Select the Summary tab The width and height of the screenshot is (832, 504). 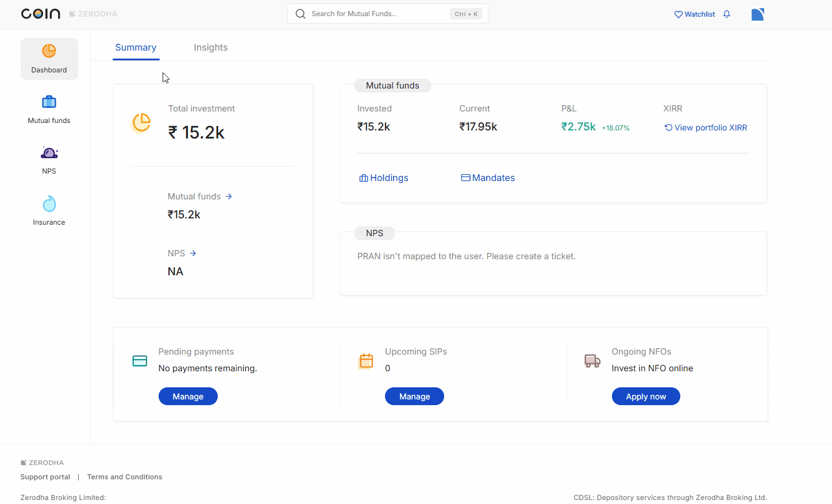tap(136, 48)
